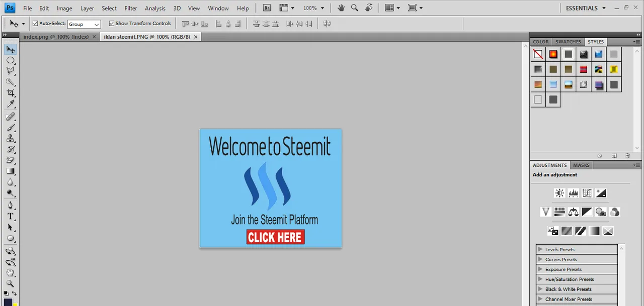Open the Filter menu
The height and width of the screenshot is (306, 644).
131,8
